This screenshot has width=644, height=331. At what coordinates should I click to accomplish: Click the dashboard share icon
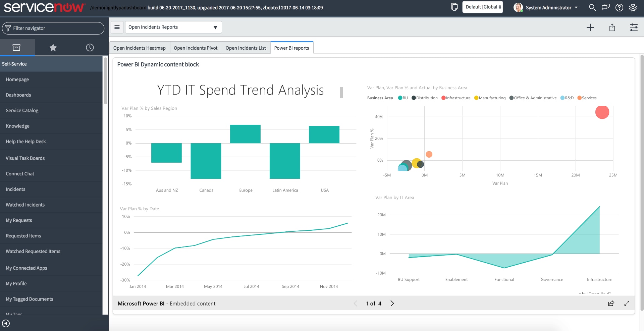pyautogui.click(x=612, y=27)
